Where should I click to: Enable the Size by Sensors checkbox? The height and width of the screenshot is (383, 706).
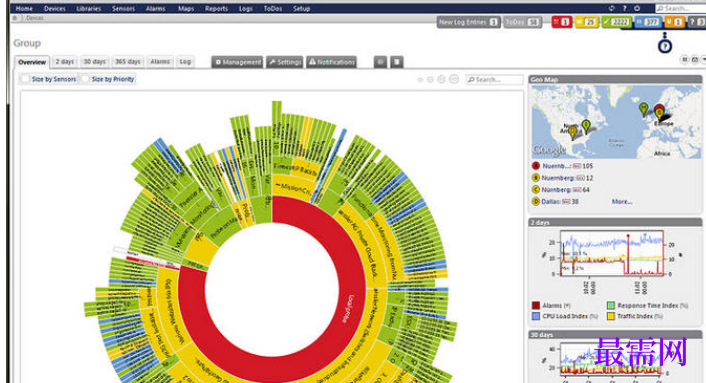point(26,79)
